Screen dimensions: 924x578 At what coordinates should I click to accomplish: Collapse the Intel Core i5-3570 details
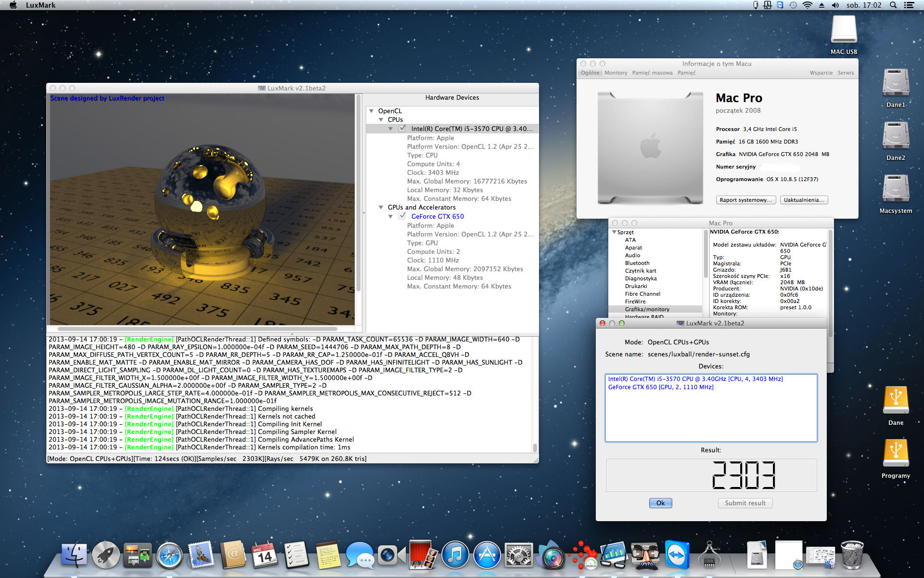pos(391,129)
